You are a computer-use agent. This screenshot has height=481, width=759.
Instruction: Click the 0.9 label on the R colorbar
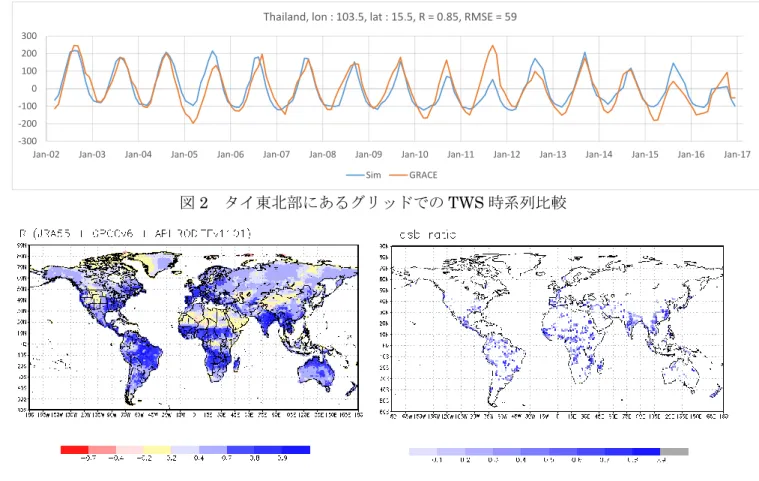pyautogui.click(x=283, y=458)
